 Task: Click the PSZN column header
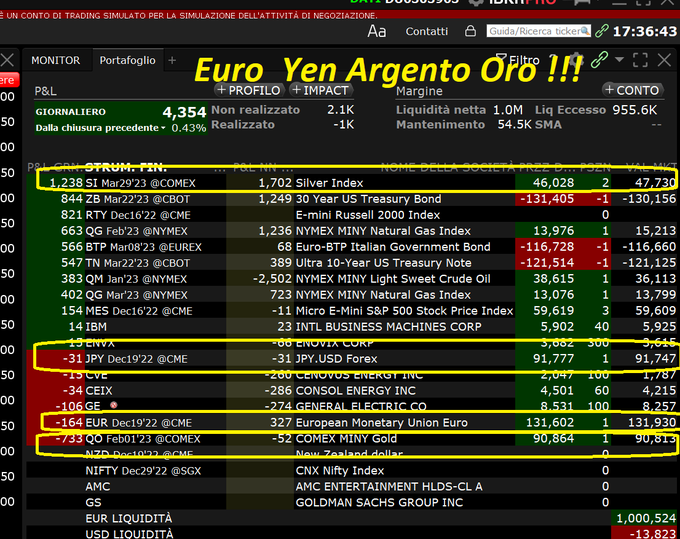(x=595, y=167)
